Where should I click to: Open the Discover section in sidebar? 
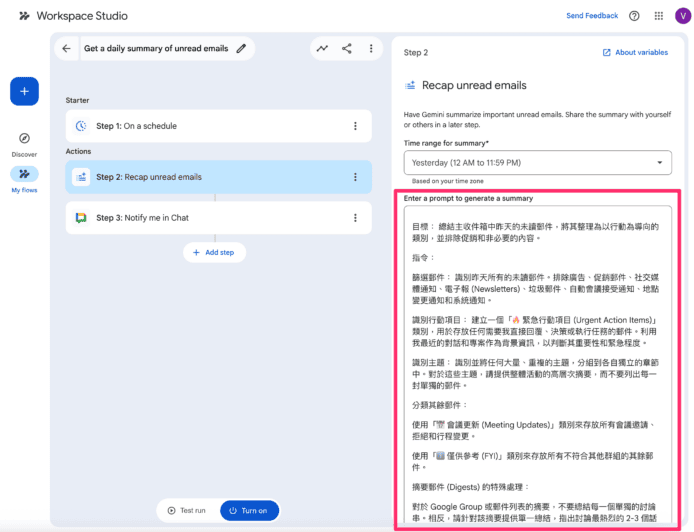pyautogui.click(x=24, y=143)
